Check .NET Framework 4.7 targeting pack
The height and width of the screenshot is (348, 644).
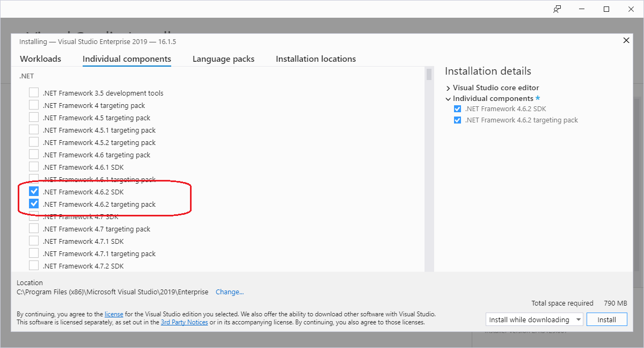34,228
